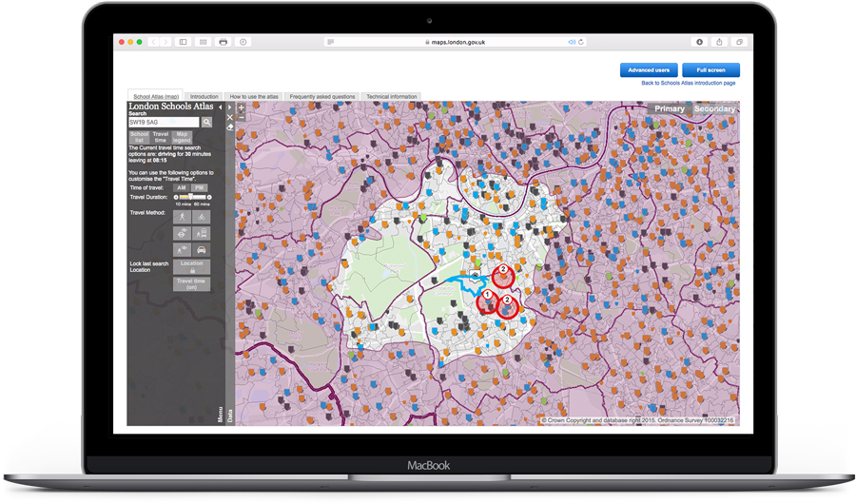The width and height of the screenshot is (856, 504).
Task: Click the audio speaker icon in address bar
Action: (572, 42)
